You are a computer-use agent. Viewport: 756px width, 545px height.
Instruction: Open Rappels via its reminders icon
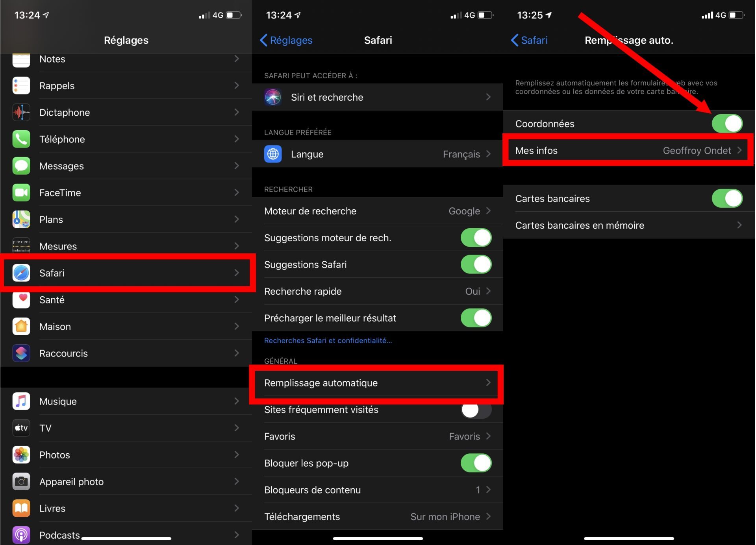point(21,86)
